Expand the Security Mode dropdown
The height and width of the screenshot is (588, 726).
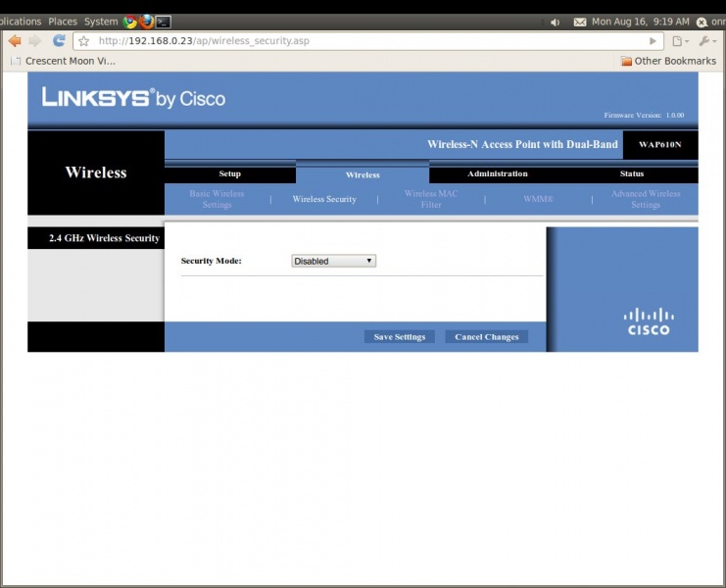click(333, 261)
